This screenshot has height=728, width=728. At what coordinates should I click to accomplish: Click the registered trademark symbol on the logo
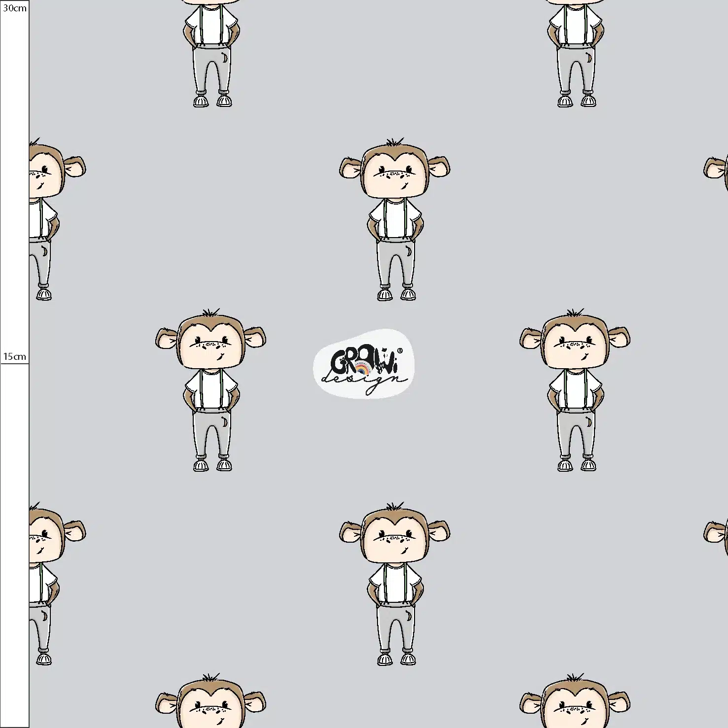(x=400, y=351)
